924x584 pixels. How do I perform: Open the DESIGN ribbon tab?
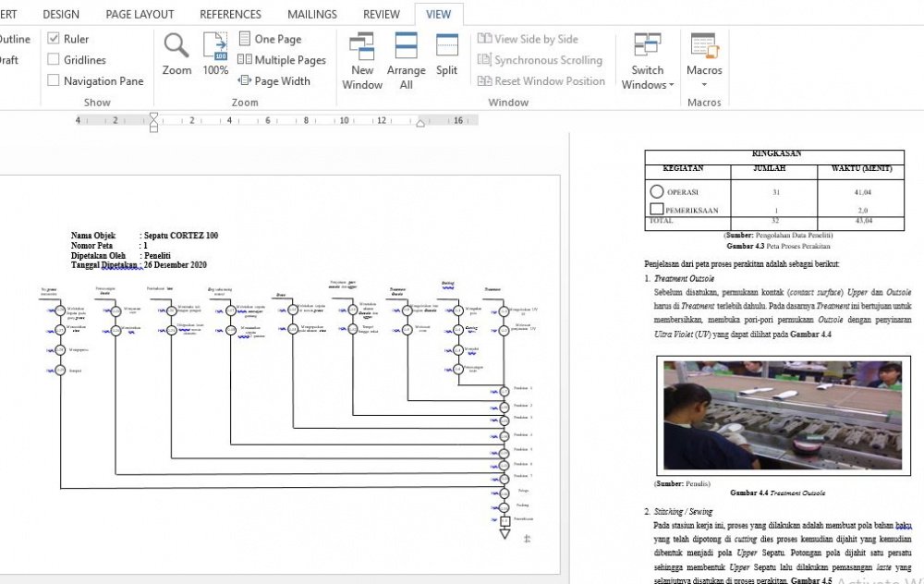coord(61,14)
